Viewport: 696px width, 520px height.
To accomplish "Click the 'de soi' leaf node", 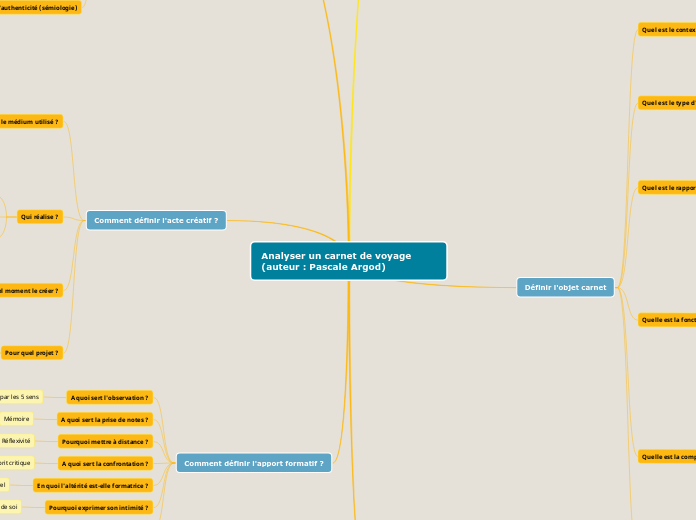I will [x=10, y=507].
